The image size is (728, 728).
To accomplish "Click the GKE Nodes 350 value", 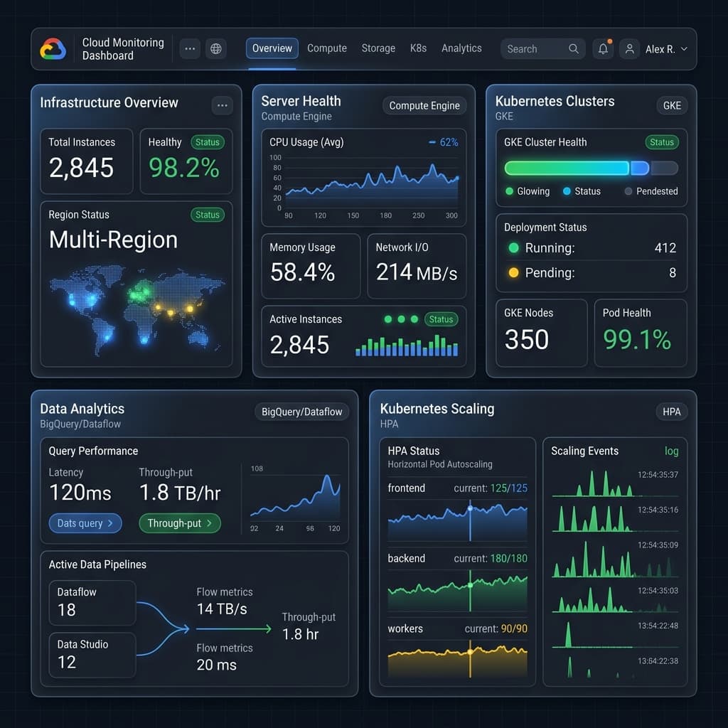I will (527, 339).
